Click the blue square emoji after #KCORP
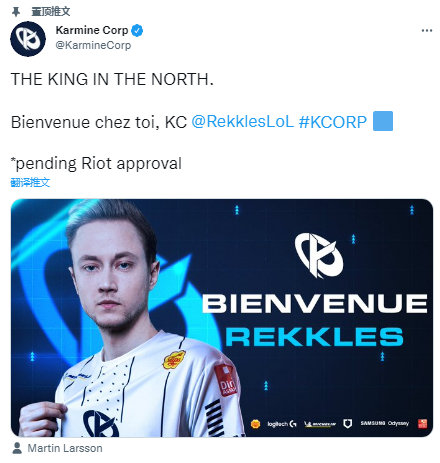The image size is (440, 463). coord(383,121)
